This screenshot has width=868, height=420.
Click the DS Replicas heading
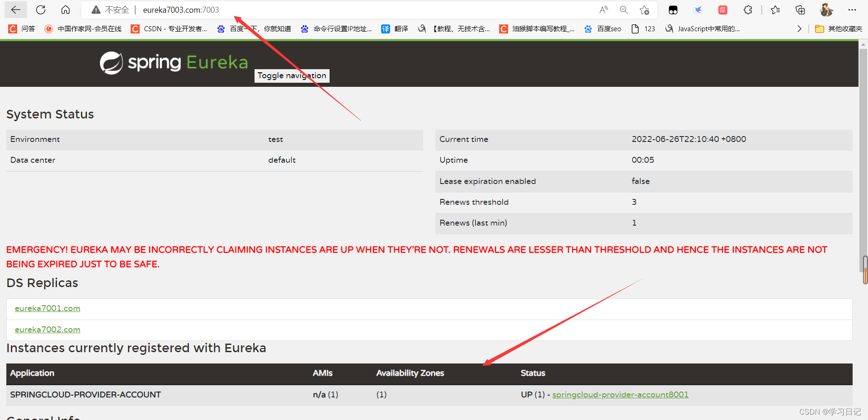[42, 283]
